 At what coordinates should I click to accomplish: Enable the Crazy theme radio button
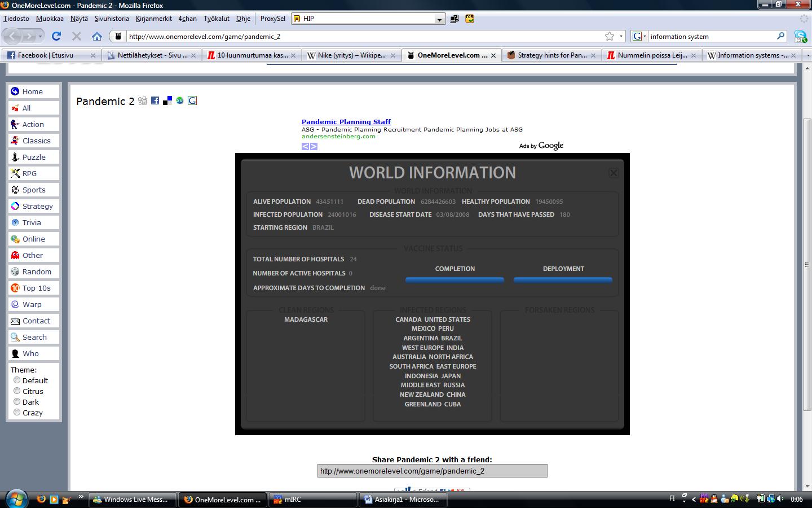(x=17, y=413)
